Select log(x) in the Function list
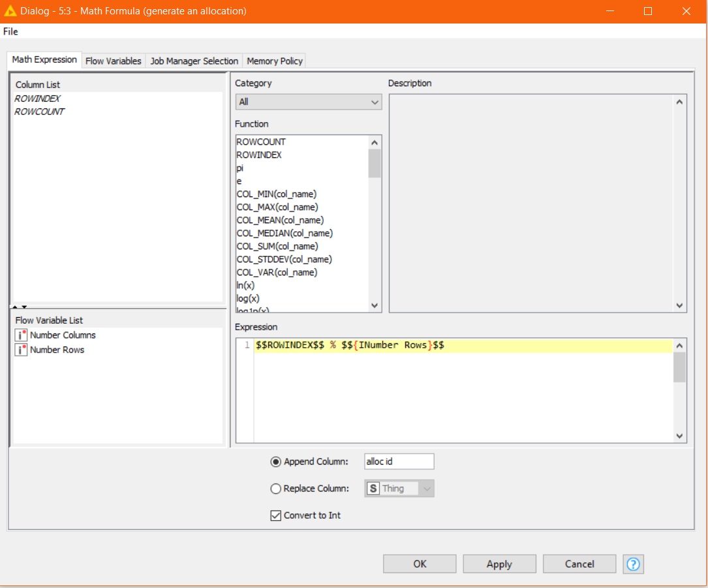 248,298
